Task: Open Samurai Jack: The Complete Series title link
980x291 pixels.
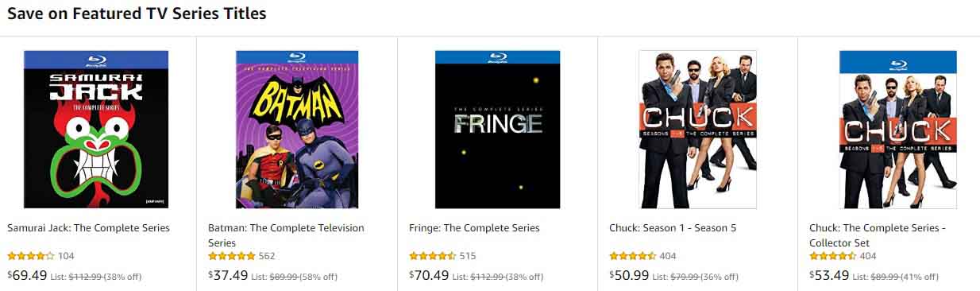Action: tap(88, 228)
